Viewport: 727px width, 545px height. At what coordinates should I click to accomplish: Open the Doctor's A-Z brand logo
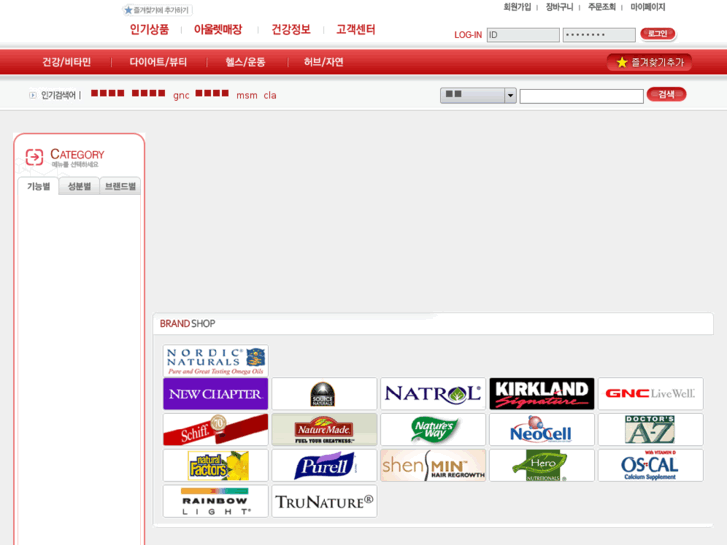[650, 430]
